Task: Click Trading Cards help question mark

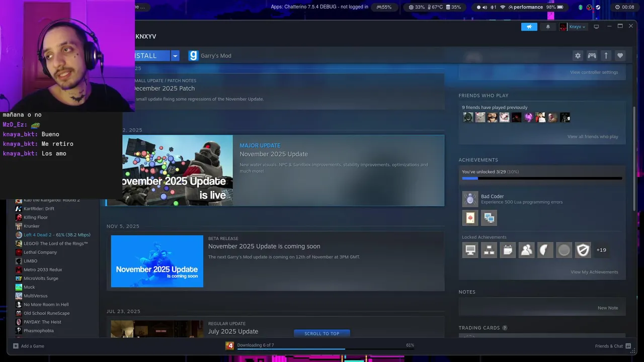Action: point(505,328)
